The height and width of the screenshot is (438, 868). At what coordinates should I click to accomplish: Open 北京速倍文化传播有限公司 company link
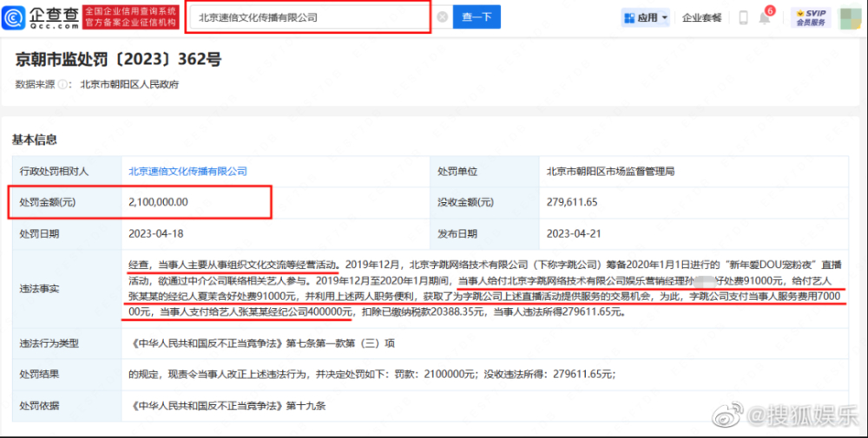click(x=187, y=172)
